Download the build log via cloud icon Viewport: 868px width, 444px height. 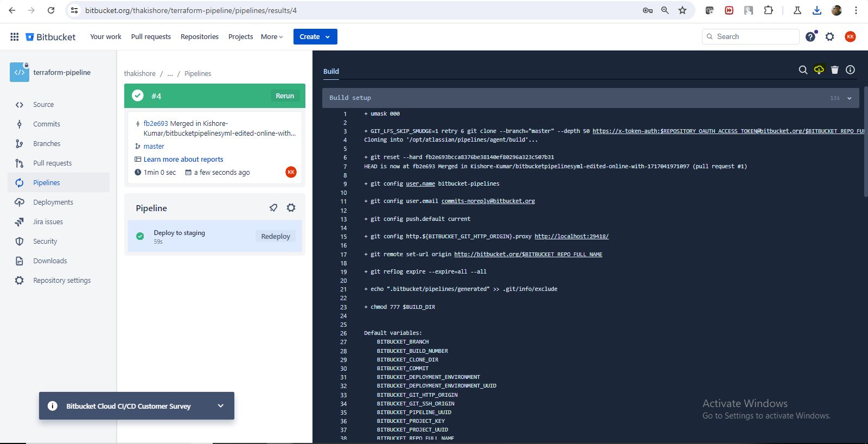click(819, 70)
